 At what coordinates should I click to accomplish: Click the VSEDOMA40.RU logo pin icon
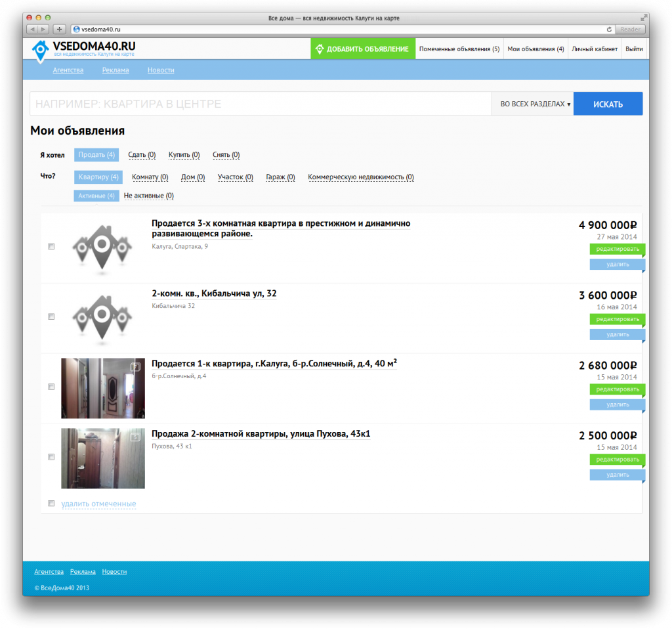(41, 51)
